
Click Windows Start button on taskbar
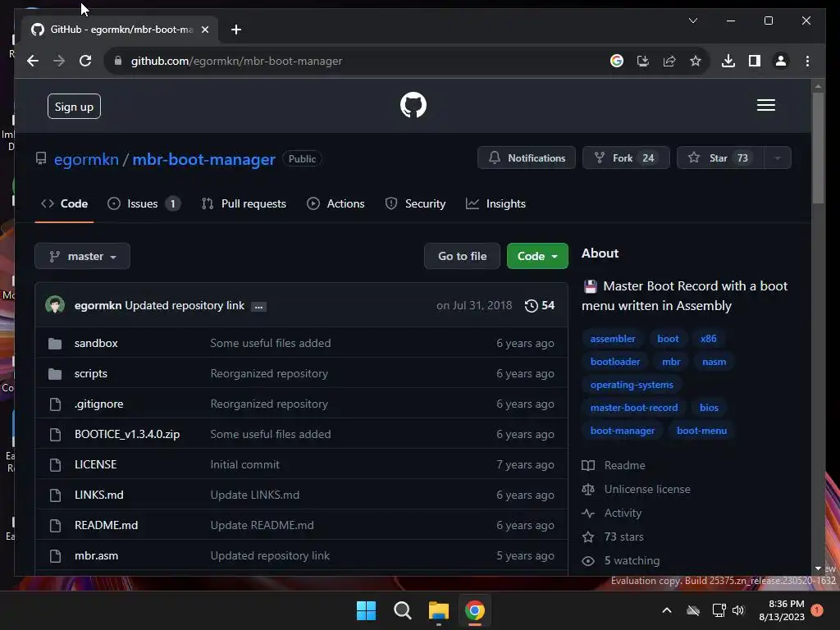click(366, 610)
